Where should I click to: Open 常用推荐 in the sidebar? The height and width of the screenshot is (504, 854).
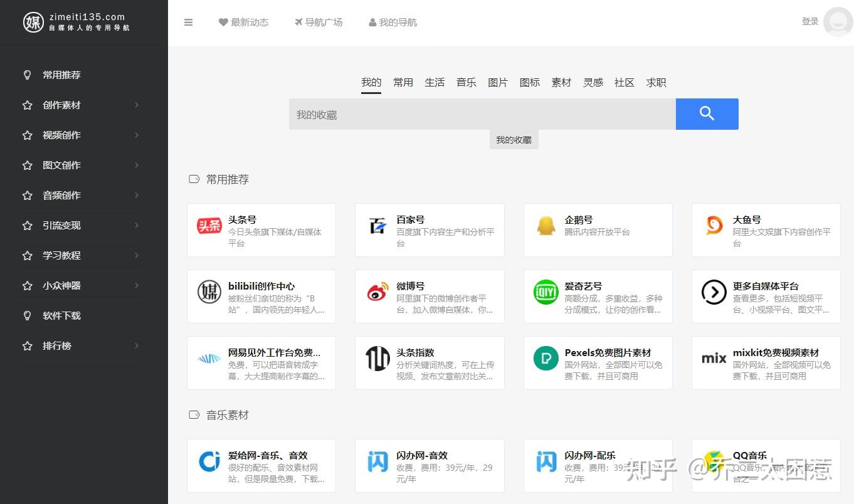coord(61,75)
